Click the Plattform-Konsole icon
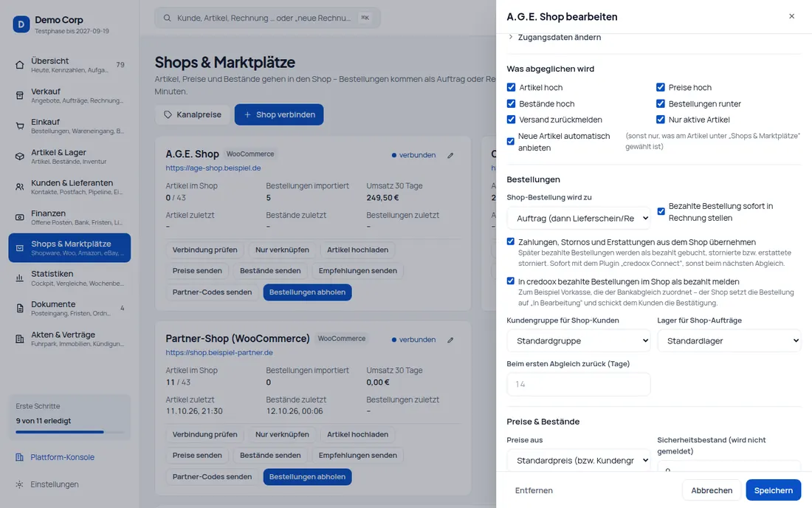 (x=20, y=457)
